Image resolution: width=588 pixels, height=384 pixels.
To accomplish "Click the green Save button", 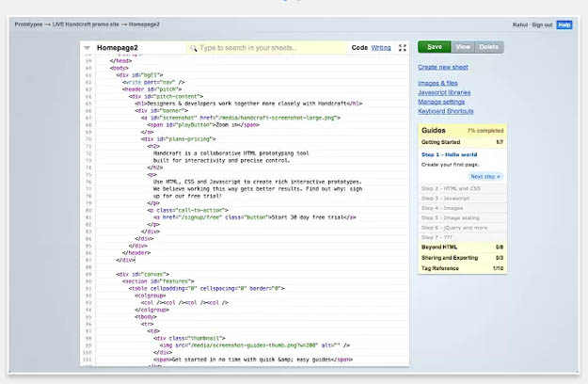I will click(x=435, y=47).
